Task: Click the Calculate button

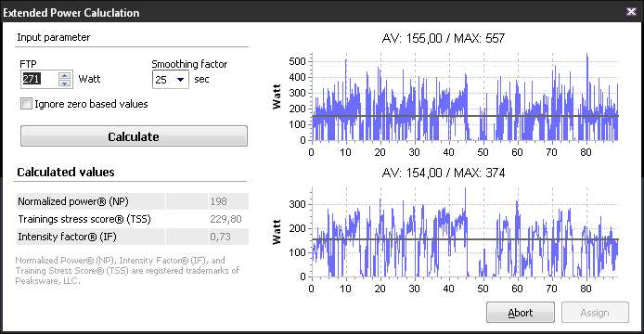Action: 134,136
